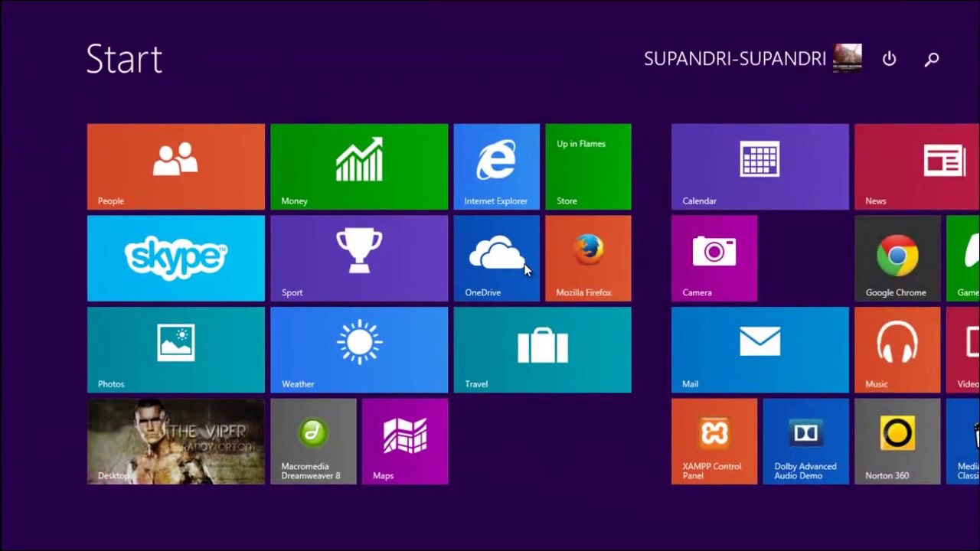
Task: Open the Desktop tile
Action: click(176, 442)
